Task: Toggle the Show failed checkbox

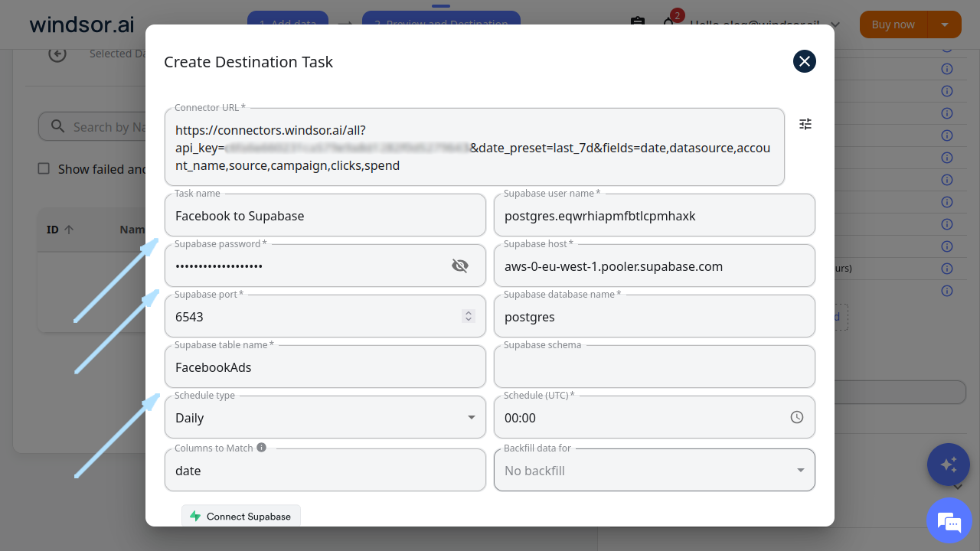Action: 44,168
